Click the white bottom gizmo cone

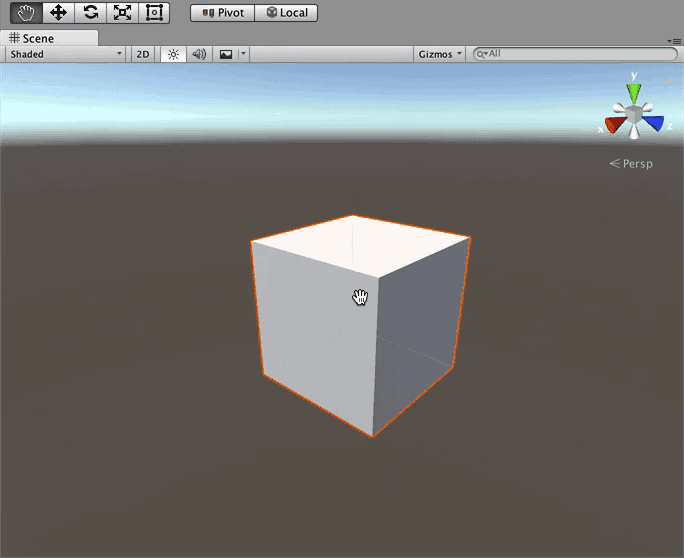click(x=634, y=131)
